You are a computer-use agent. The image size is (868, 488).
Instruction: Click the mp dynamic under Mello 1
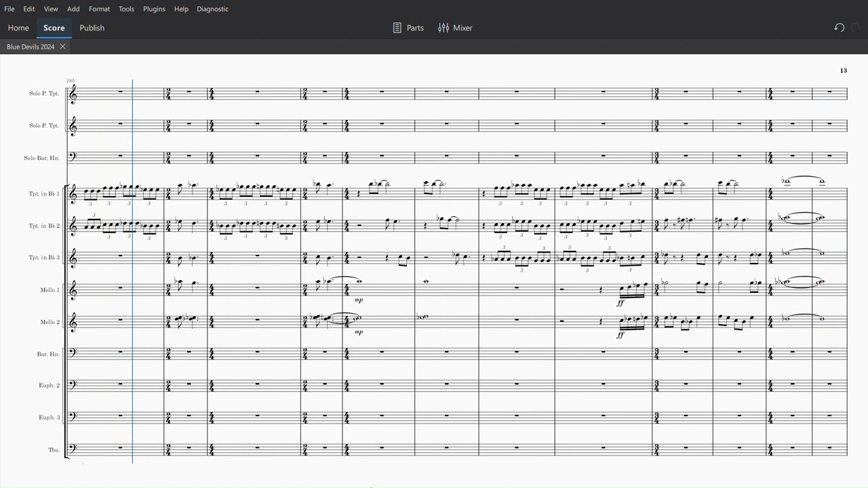click(x=359, y=300)
